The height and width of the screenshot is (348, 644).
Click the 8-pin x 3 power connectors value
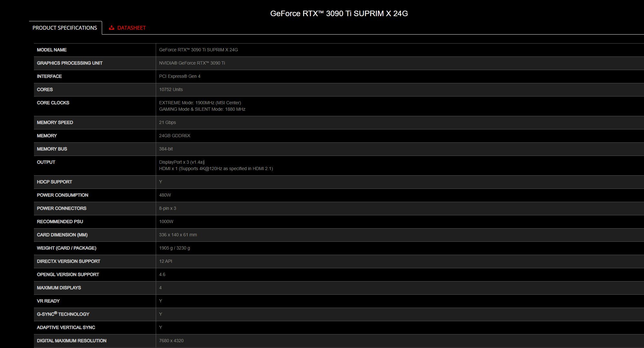point(167,208)
